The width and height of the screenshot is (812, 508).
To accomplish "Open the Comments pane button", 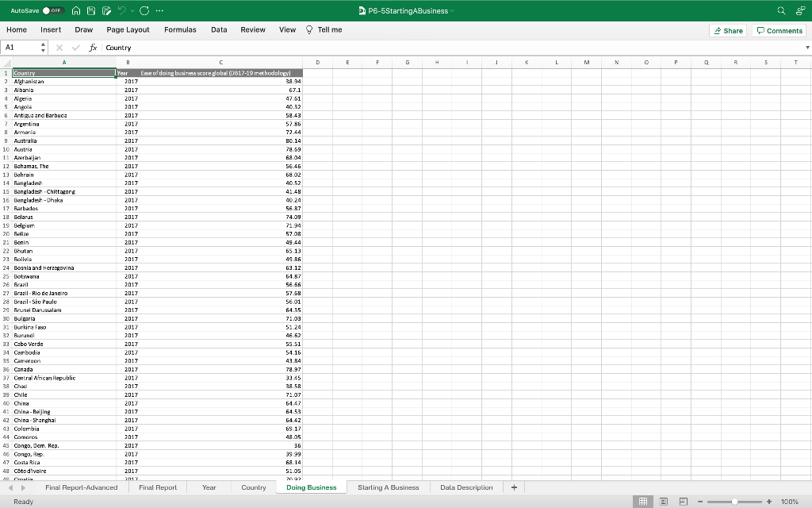I will (x=778, y=30).
